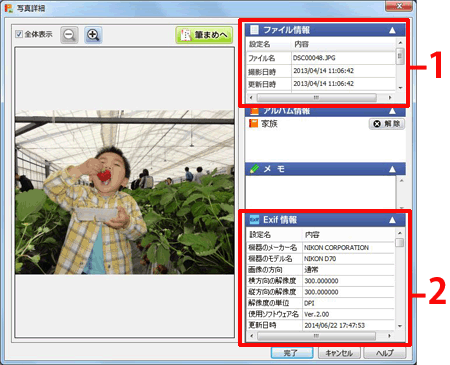
Task: Click the ファイル情報 panel header icon
Action: click(254, 30)
